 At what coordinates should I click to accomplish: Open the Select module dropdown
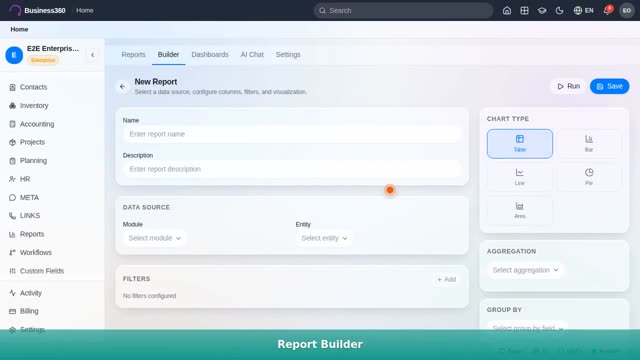coord(154,238)
